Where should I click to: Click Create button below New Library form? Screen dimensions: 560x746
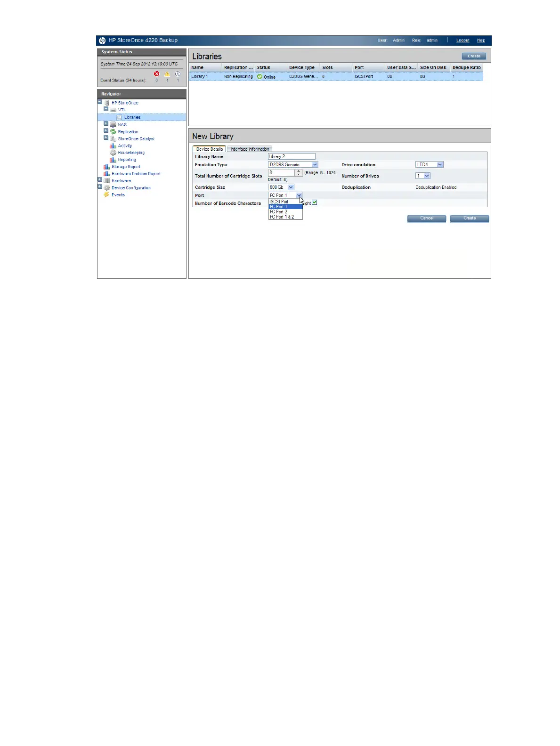tap(470, 219)
